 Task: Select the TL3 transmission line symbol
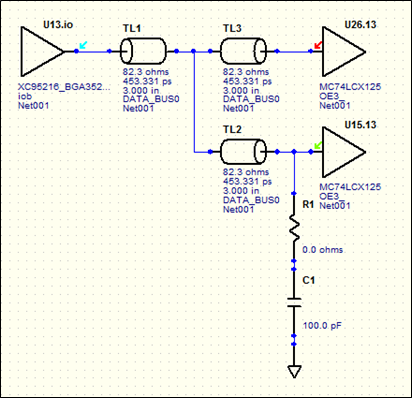(243, 51)
